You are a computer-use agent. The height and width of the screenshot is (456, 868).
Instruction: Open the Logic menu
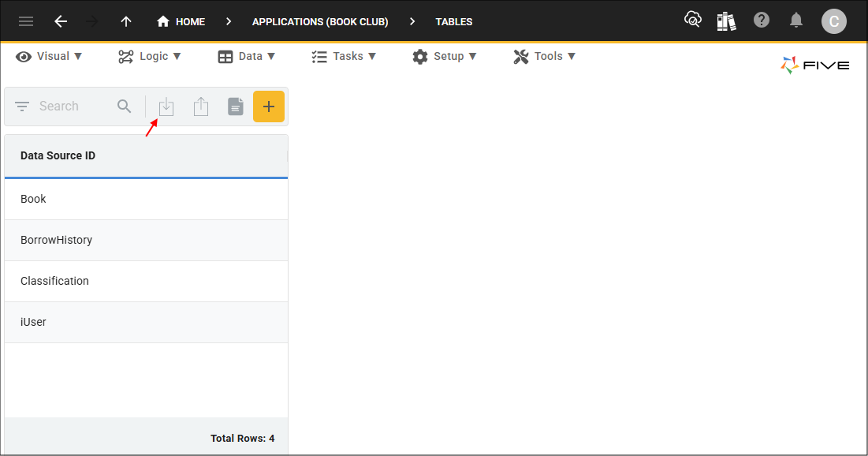tap(150, 57)
